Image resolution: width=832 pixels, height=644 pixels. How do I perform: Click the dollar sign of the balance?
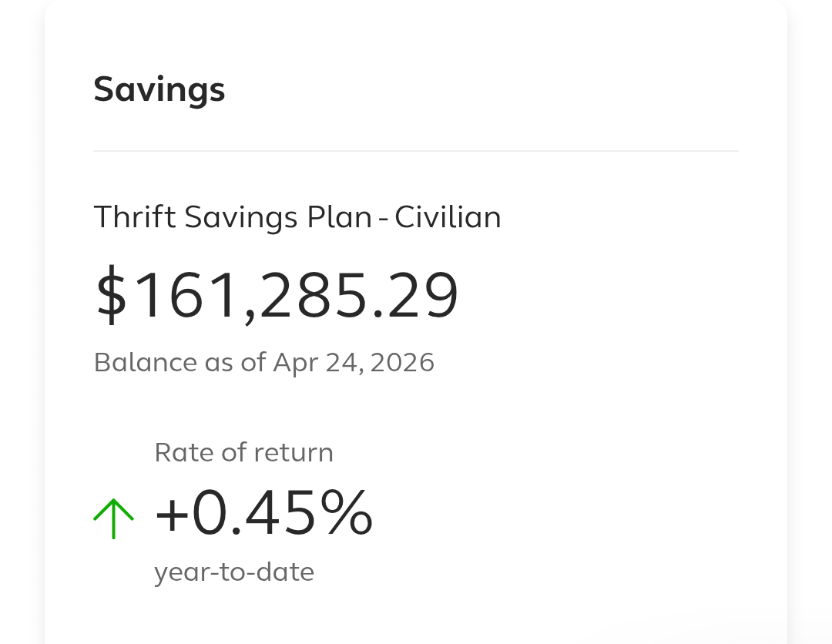click(111, 295)
